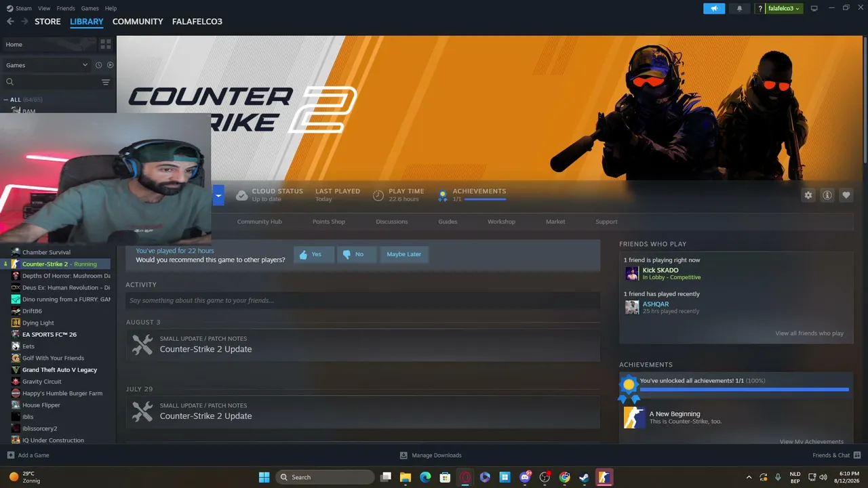
Task: Open Discord from taskbar
Action: [525, 477]
